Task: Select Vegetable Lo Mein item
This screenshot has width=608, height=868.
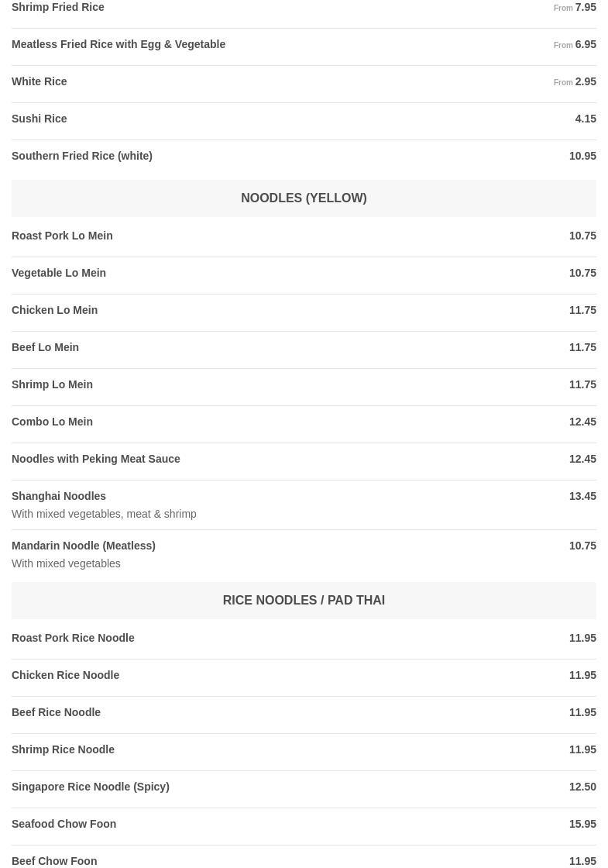Action: pos(59,274)
